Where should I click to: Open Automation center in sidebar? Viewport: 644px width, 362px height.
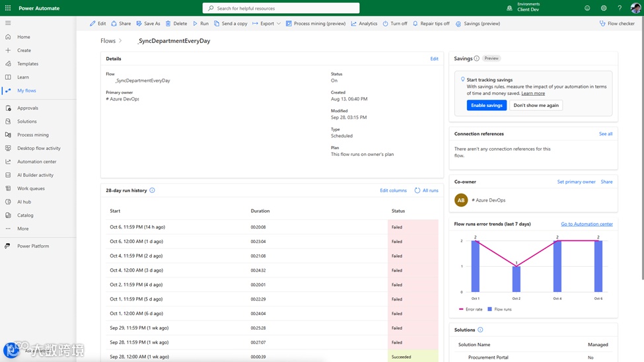36,162
